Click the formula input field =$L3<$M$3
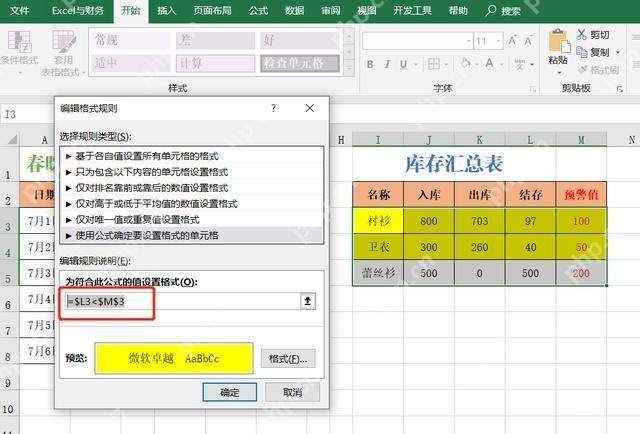 pyautogui.click(x=183, y=301)
